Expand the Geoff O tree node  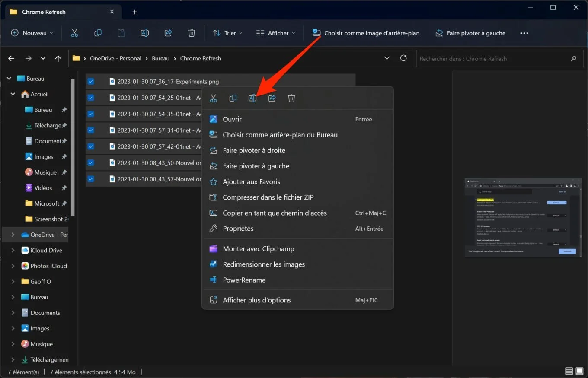13,282
